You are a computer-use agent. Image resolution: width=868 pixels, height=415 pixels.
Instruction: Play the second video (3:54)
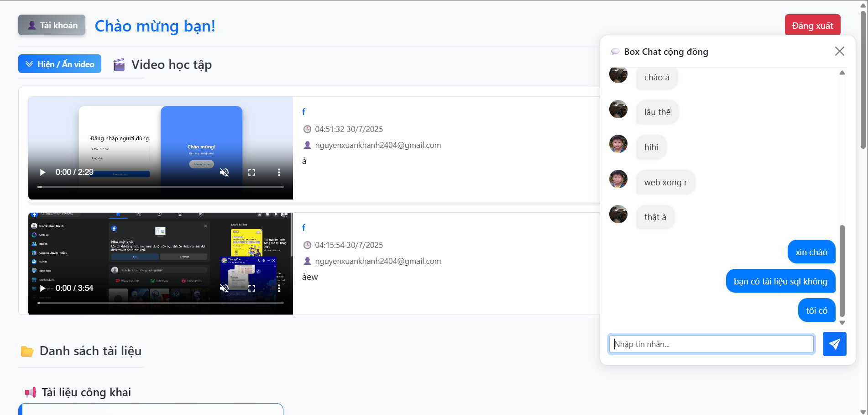(42, 288)
